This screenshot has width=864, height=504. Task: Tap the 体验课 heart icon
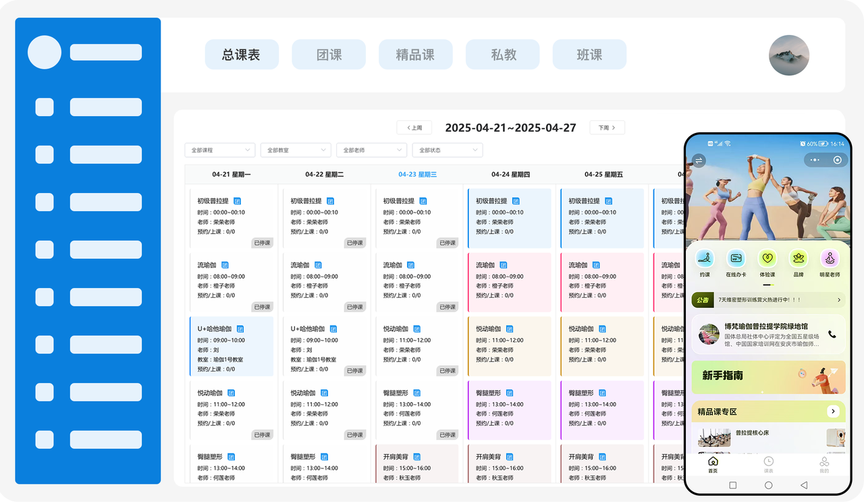[767, 258]
